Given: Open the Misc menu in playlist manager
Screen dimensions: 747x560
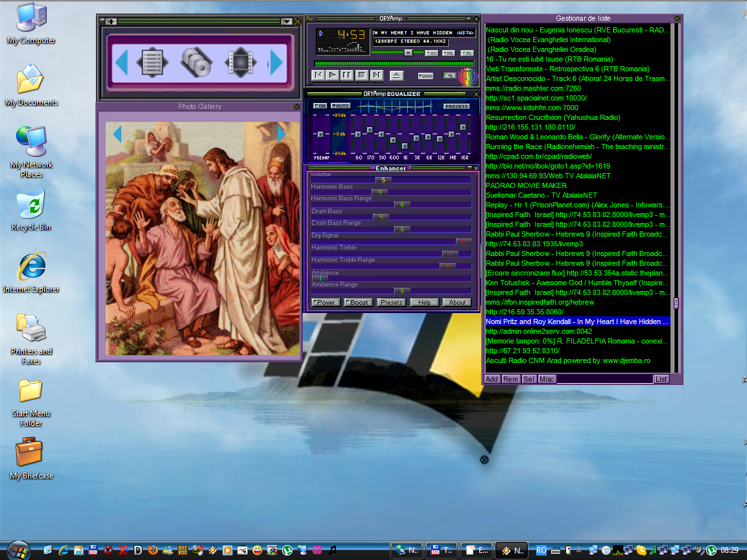Looking at the screenshot, I should click(547, 379).
